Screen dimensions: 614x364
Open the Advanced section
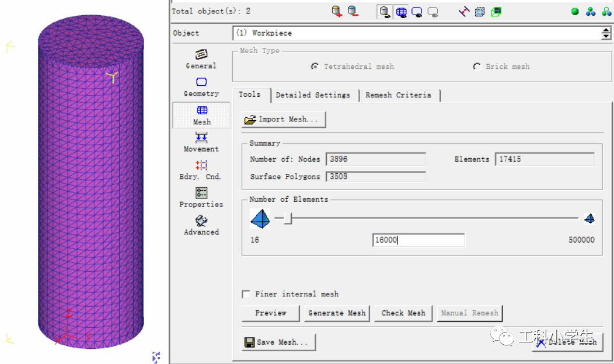coord(201,225)
